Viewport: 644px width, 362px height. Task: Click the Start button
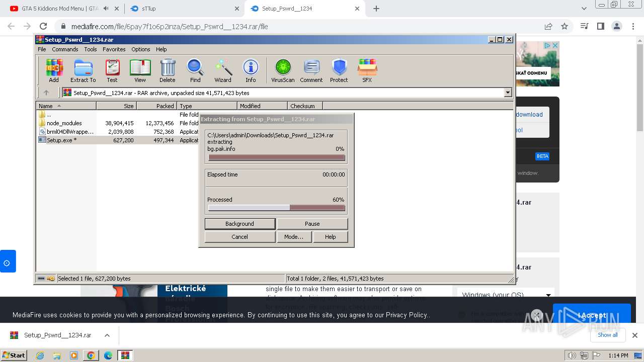(14, 355)
